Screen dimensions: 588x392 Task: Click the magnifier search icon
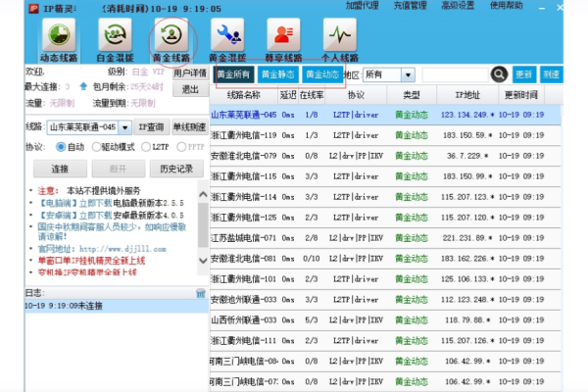click(x=500, y=74)
